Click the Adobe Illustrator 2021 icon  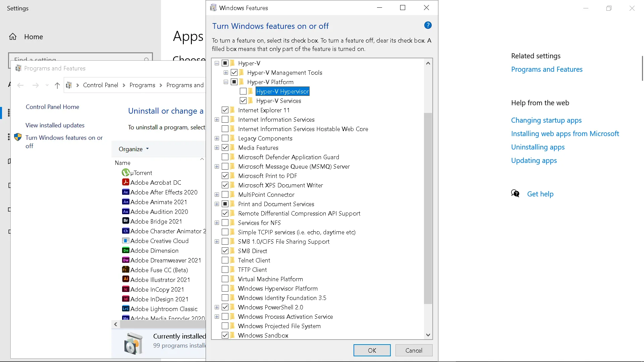tap(125, 279)
